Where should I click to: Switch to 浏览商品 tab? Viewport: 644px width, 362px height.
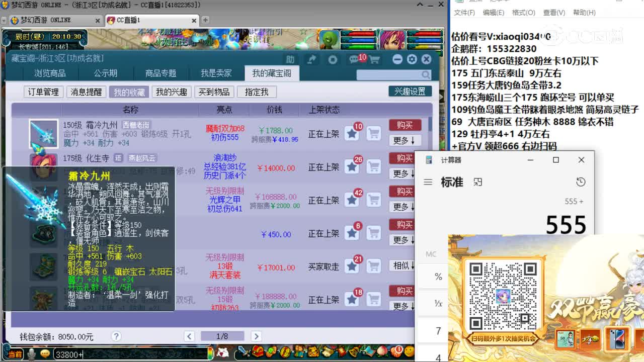[50, 73]
